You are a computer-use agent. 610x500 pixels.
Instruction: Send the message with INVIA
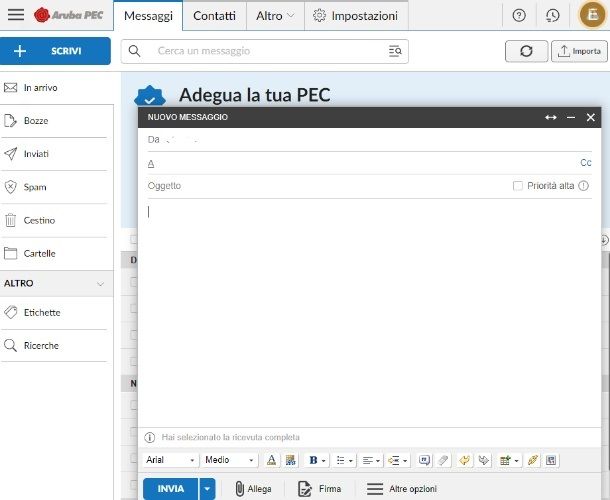click(170, 489)
